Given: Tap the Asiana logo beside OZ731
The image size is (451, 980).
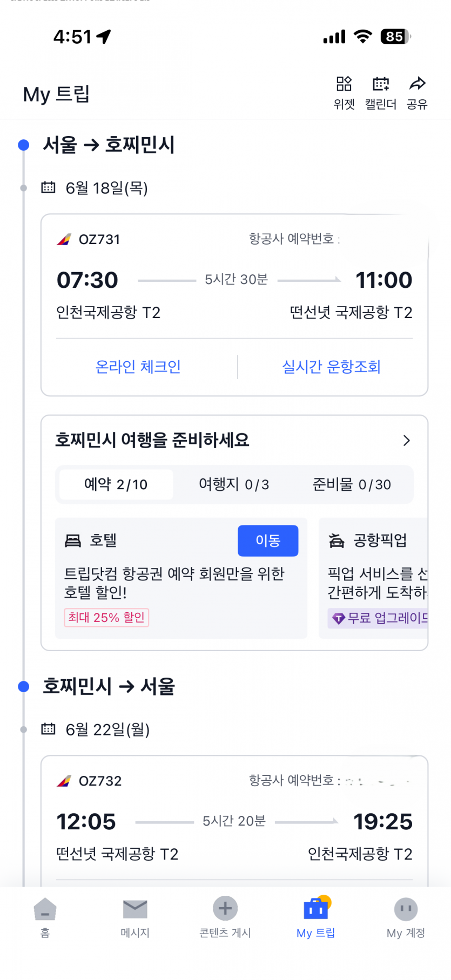Looking at the screenshot, I should 64,239.
